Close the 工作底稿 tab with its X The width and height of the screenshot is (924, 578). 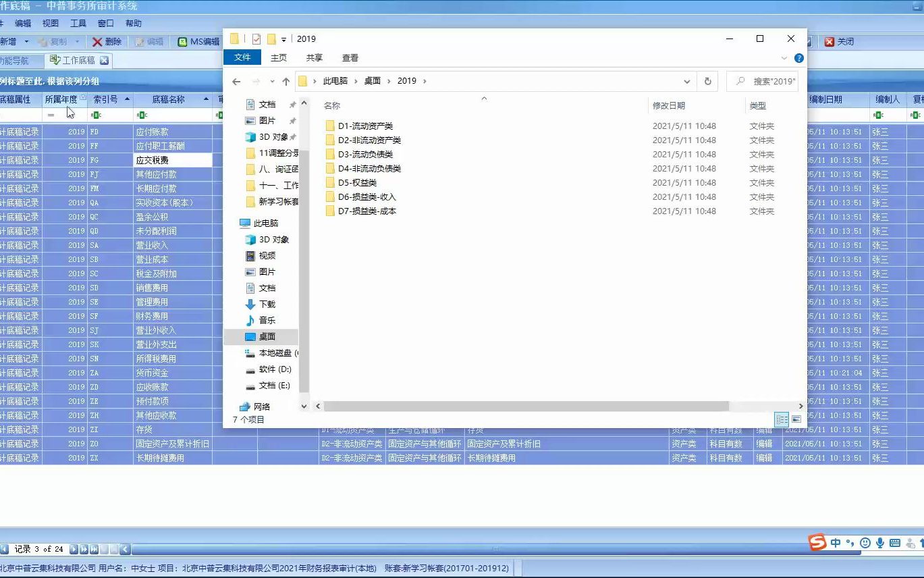pos(104,61)
